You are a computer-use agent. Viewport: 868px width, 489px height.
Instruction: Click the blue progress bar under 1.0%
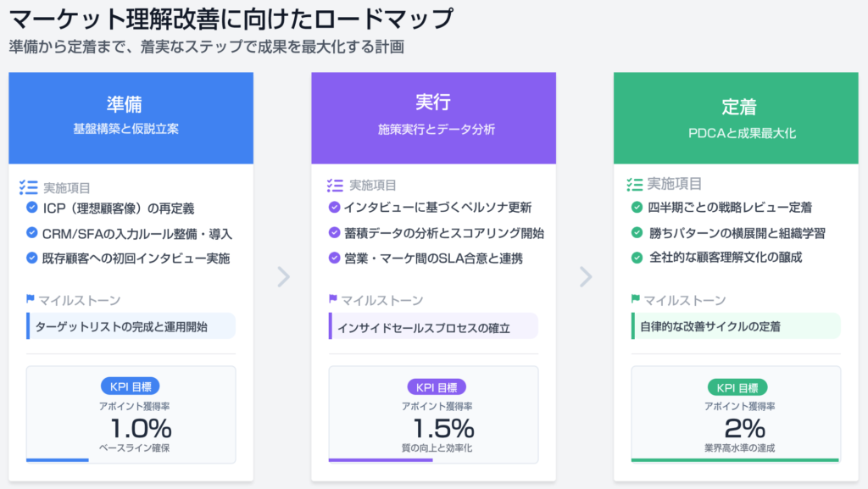(58, 460)
